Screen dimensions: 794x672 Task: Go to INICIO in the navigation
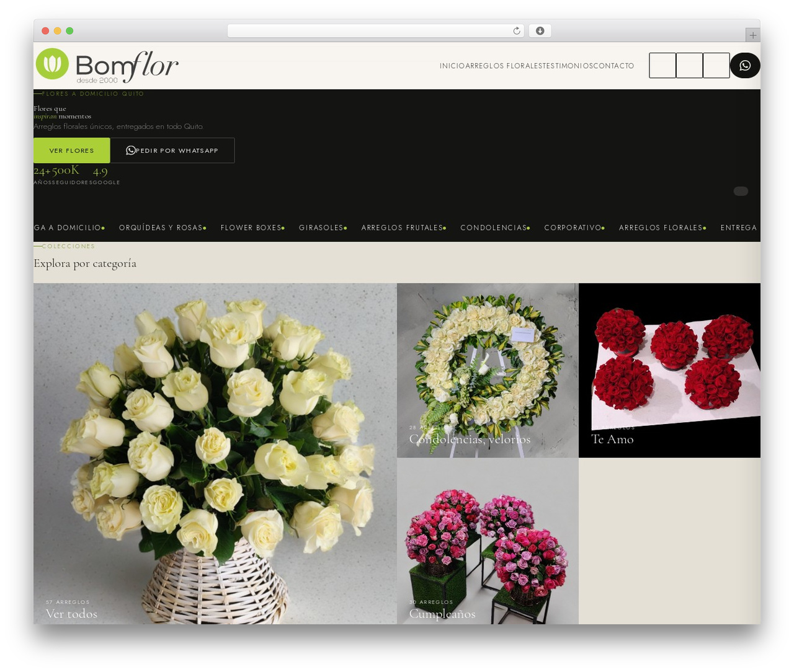coord(452,66)
